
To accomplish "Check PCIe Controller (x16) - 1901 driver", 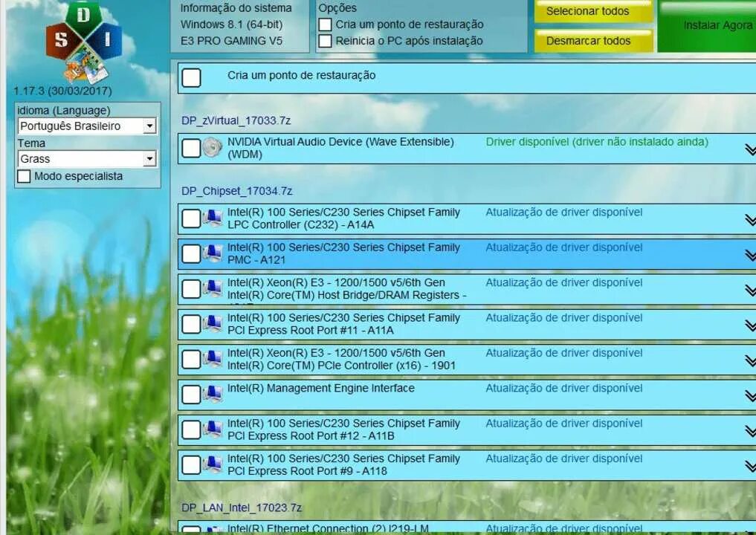I will coord(191,359).
